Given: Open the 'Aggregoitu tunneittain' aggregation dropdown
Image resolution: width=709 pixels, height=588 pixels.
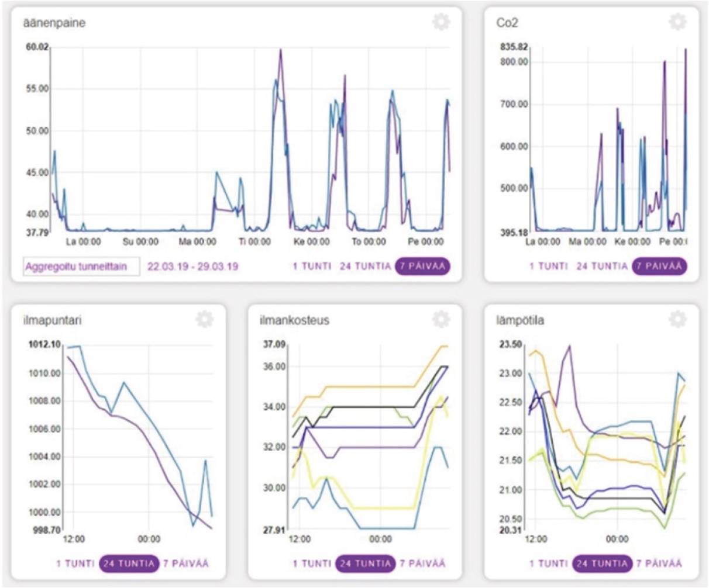Looking at the screenshot, I should (x=81, y=267).
